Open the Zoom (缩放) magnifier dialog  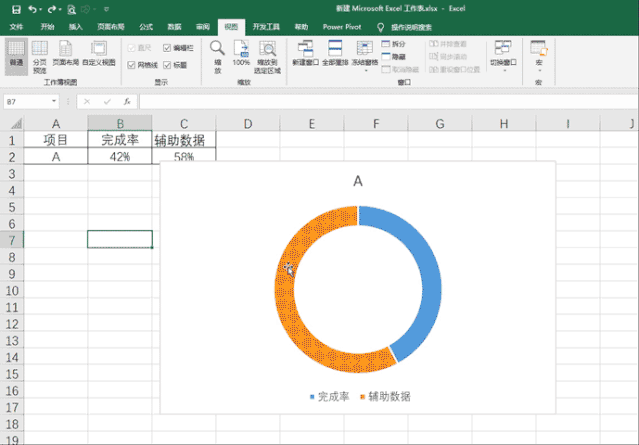[x=217, y=57]
